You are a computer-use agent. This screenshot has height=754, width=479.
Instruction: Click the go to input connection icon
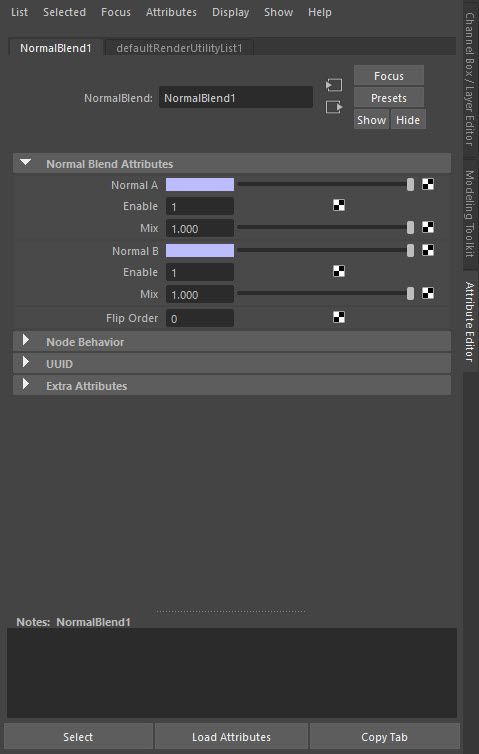pyautogui.click(x=334, y=85)
